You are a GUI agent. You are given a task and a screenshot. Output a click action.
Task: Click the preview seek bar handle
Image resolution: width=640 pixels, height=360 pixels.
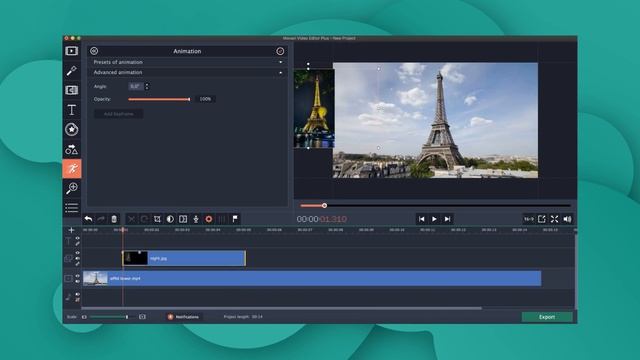(x=324, y=206)
